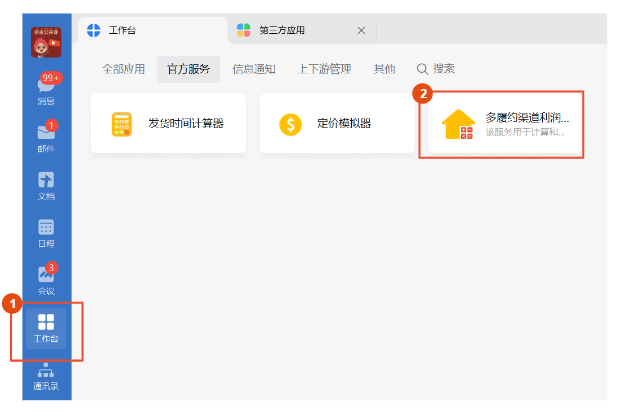Close the 第三方应用 tab
This screenshot has height=420, width=620.
(x=361, y=31)
